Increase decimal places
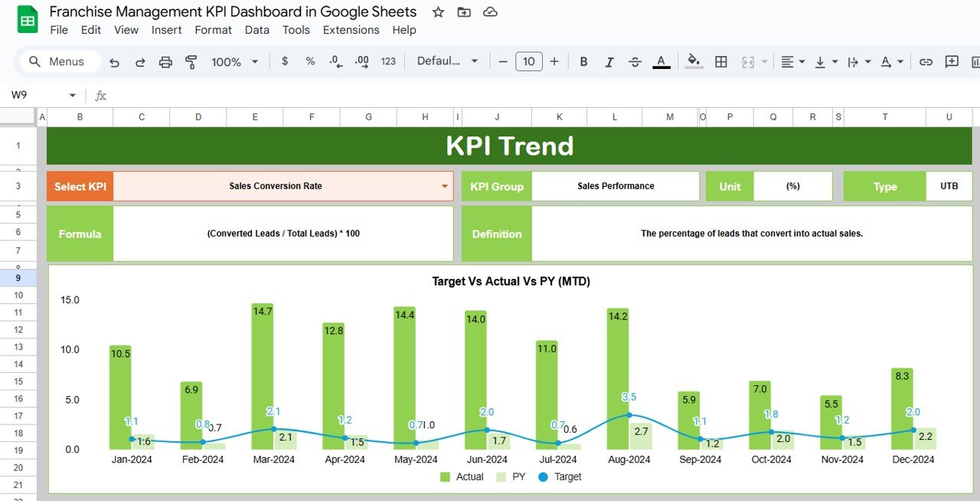The image size is (980, 501). [x=361, y=61]
